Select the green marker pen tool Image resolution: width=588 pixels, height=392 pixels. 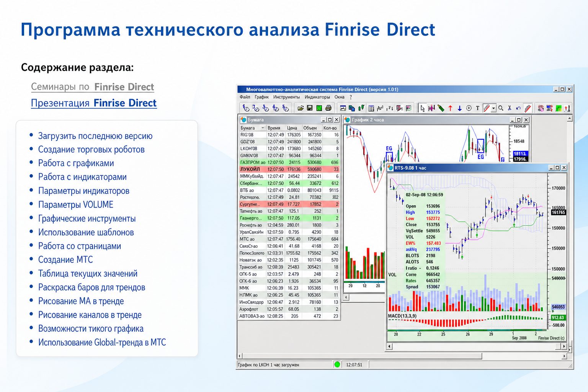click(x=441, y=108)
